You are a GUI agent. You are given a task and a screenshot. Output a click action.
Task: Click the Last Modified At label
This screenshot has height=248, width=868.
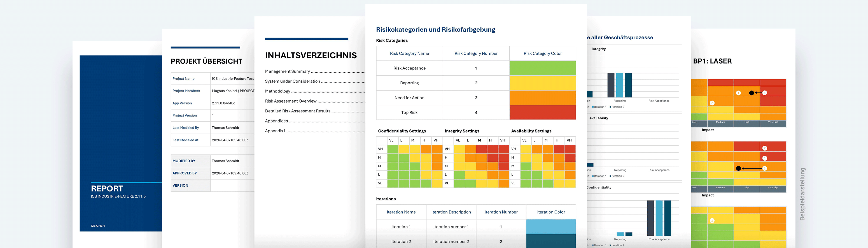click(185, 140)
